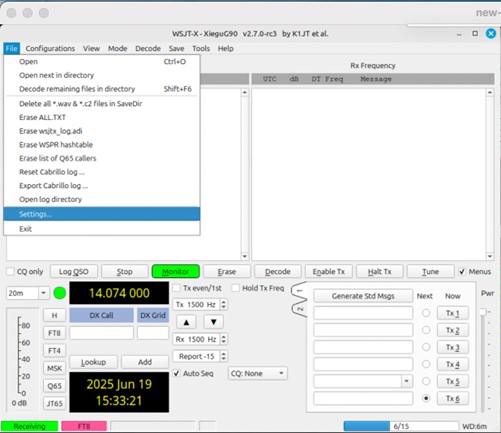501x433 pixels.
Task: Select Open log directory menu entry
Action: (102, 199)
